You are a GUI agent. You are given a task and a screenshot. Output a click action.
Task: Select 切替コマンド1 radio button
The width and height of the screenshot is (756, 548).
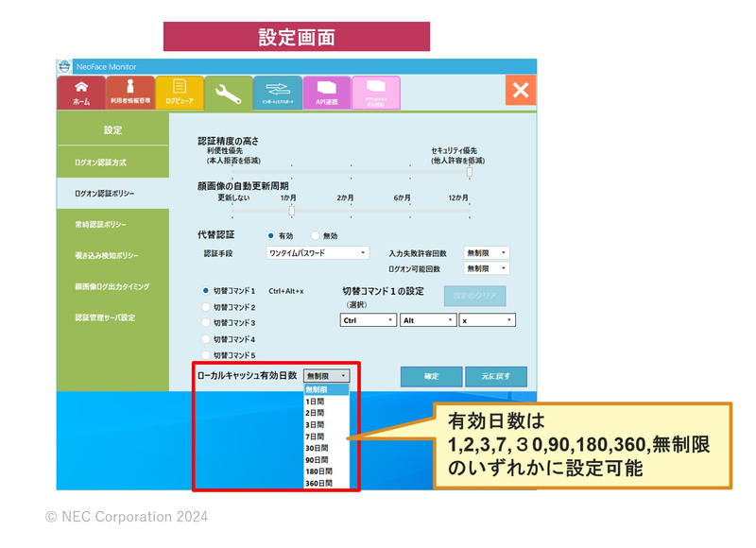click(x=206, y=291)
